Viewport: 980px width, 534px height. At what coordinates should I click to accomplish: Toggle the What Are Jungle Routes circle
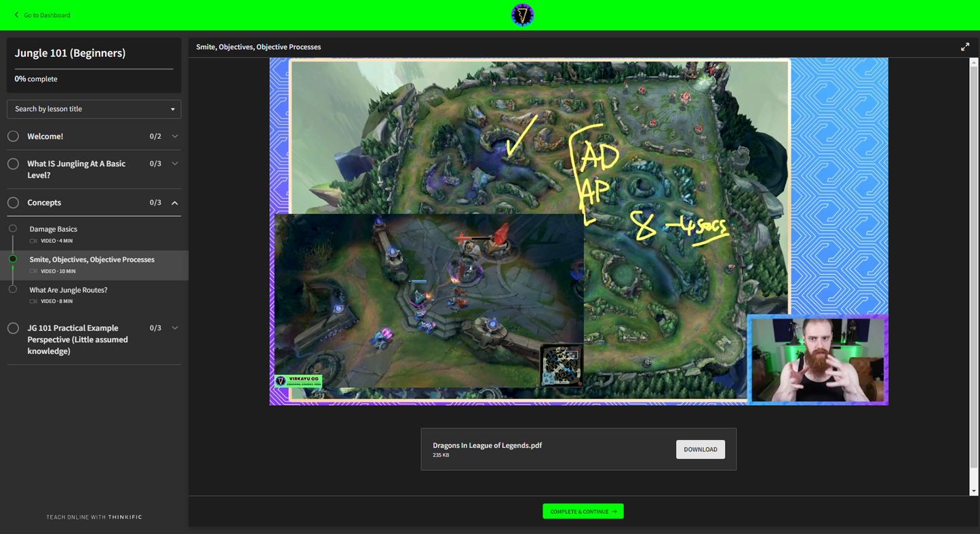click(x=13, y=289)
